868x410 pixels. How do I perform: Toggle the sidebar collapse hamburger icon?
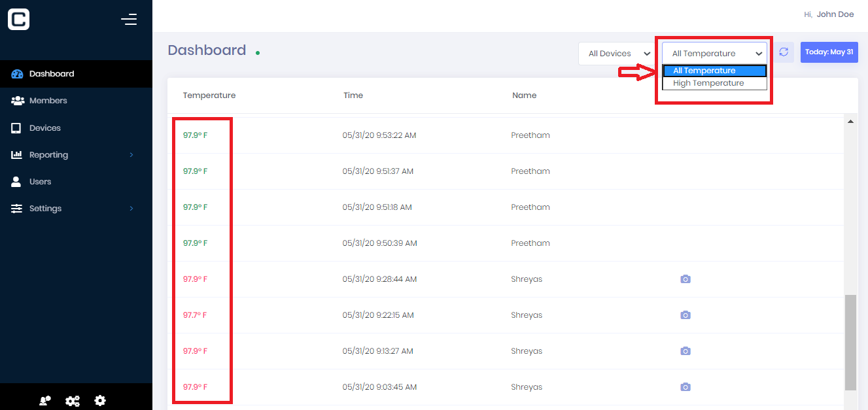point(129,20)
